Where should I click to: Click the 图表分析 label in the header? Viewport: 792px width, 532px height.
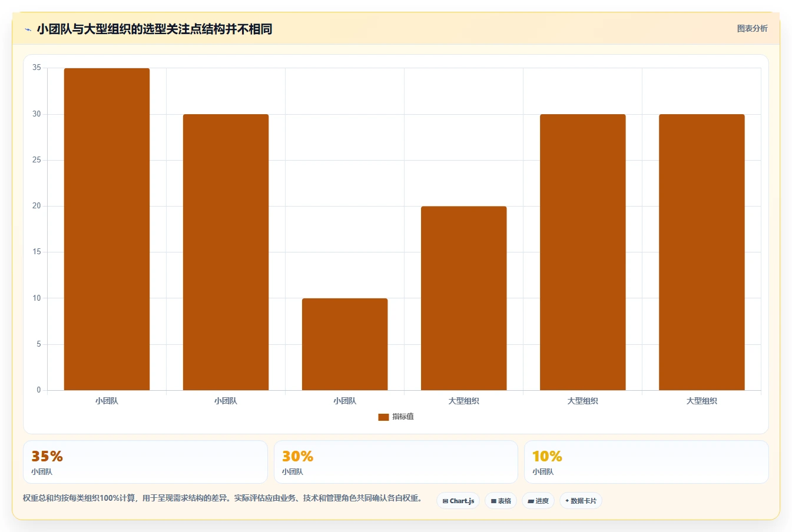pyautogui.click(x=752, y=28)
